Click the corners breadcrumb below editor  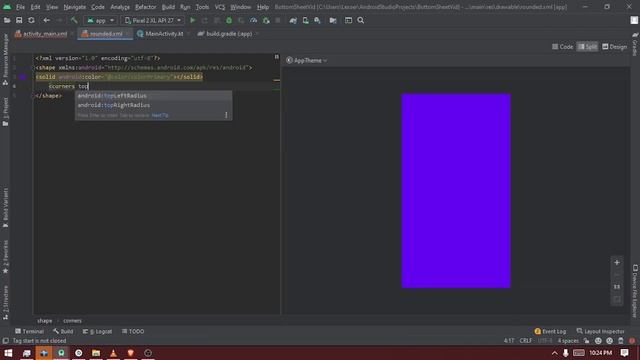coord(72,321)
